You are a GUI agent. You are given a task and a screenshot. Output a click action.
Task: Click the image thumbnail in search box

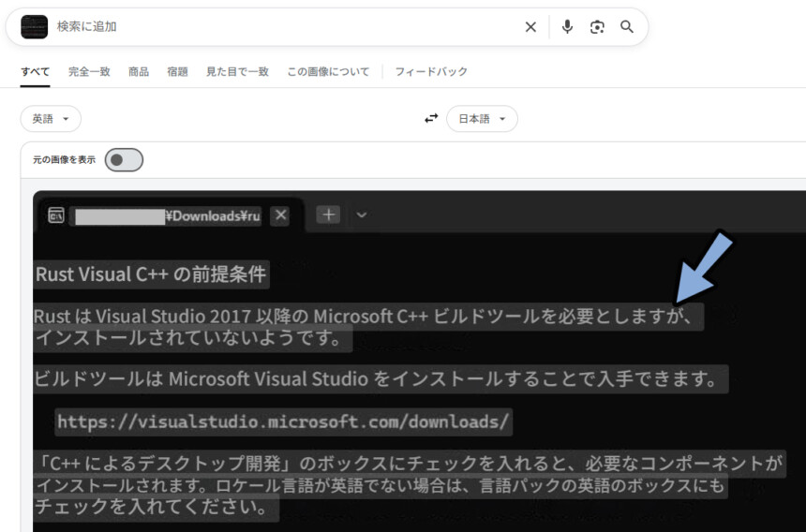pyautogui.click(x=34, y=27)
